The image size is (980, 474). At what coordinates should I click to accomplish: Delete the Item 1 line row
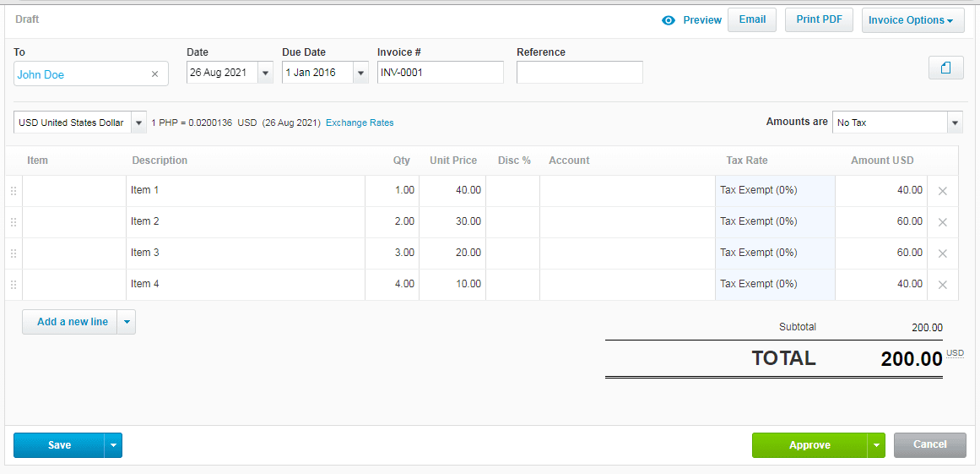(x=943, y=191)
